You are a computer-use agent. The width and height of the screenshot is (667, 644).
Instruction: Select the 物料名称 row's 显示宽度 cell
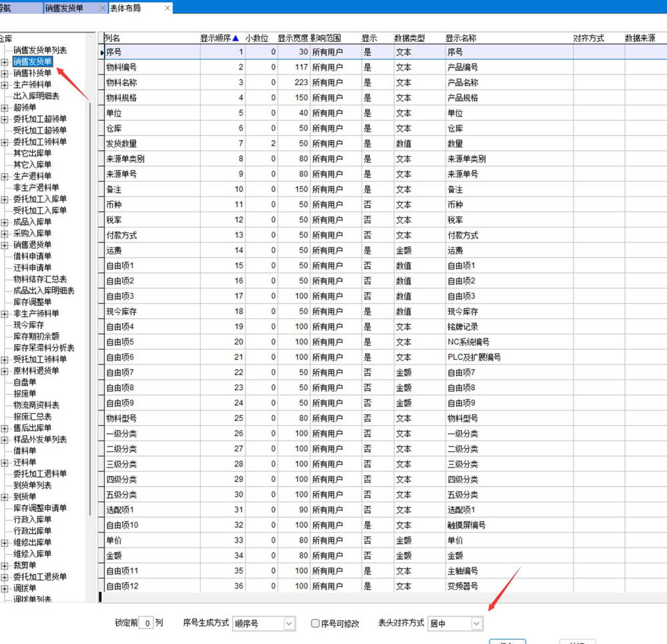[293, 83]
